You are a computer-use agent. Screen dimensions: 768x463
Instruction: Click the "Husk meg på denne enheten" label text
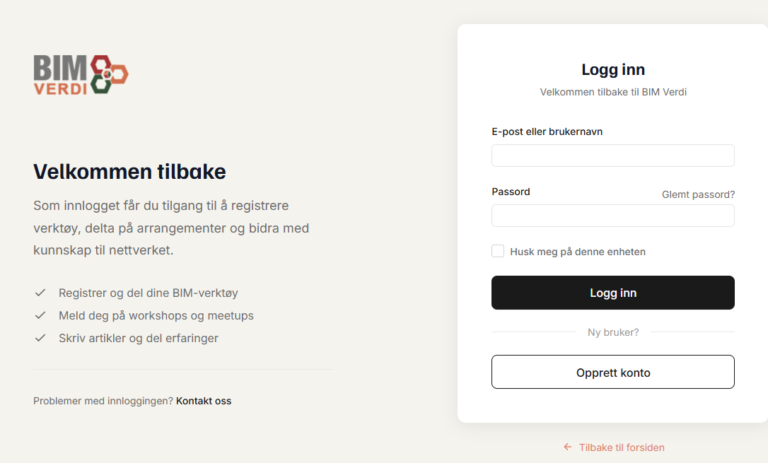(x=577, y=252)
